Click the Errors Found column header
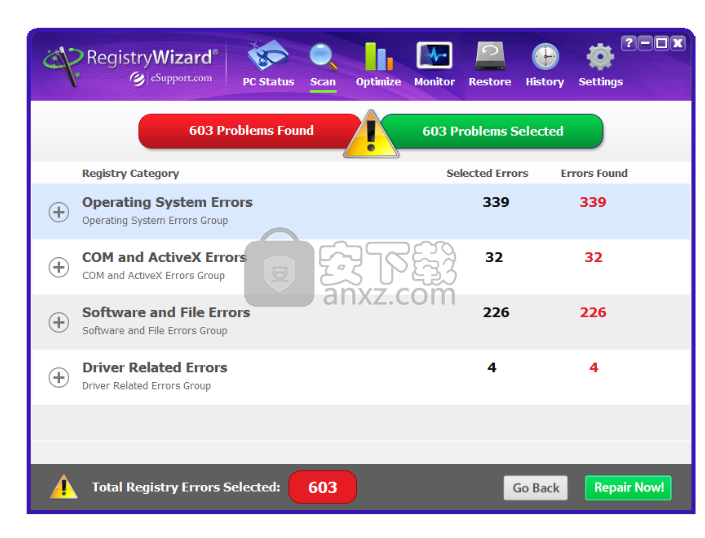 pos(594,173)
